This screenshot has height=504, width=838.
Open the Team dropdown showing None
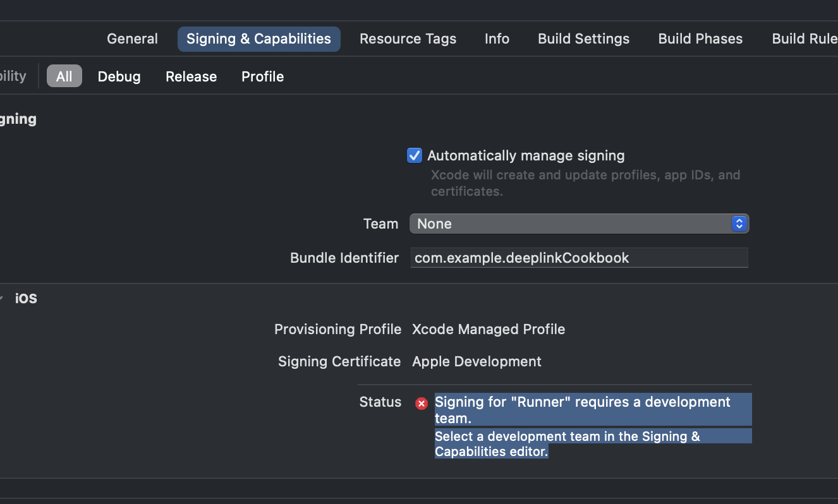(x=579, y=224)
